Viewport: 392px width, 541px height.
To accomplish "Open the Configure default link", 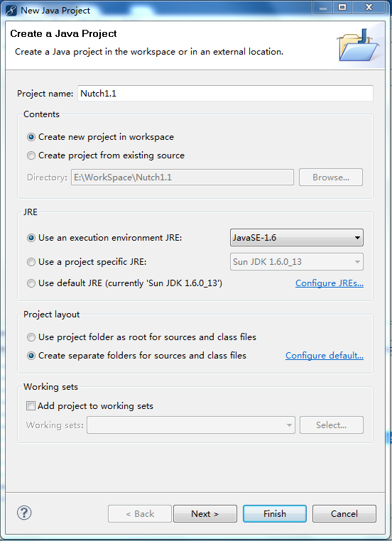I will click(x=325, y=356).
